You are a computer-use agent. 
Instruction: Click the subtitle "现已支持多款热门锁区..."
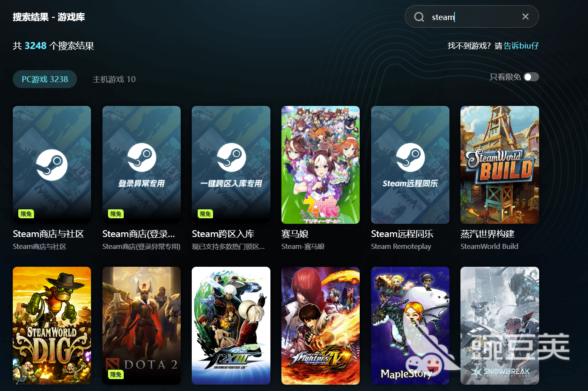pyautogui.click(x=228, y=247)
